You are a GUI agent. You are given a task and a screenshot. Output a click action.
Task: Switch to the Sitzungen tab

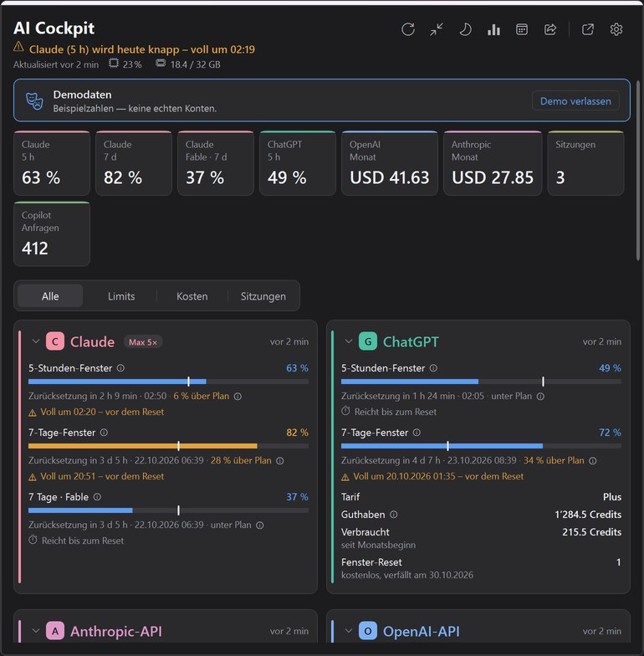[263, 296]
